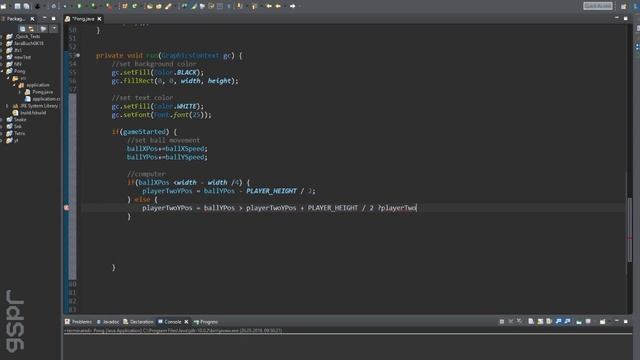Click Link with Editor in Package Explorer
The image size is (640, 360).
(x=31, y=29)
